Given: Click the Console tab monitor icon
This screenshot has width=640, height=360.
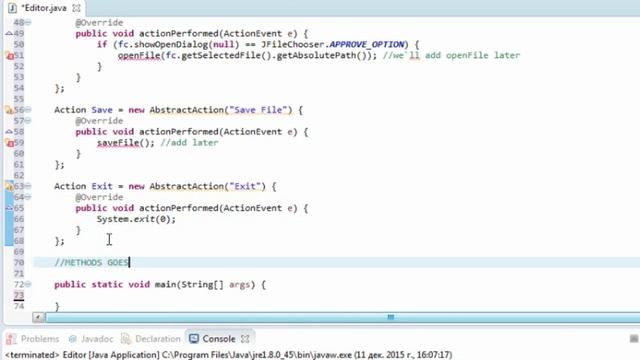Looking at the screenshot, I should [194, 339].
